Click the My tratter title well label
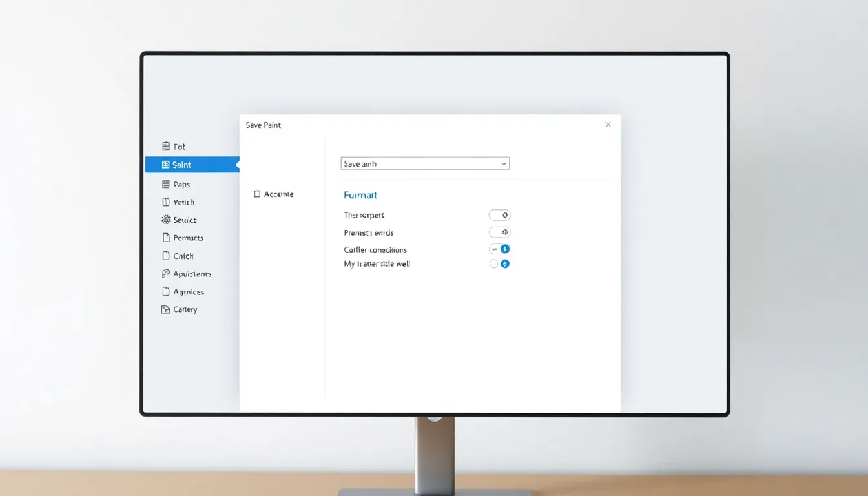868x496 pixels. pyautogui.click(x=377, y=263)
